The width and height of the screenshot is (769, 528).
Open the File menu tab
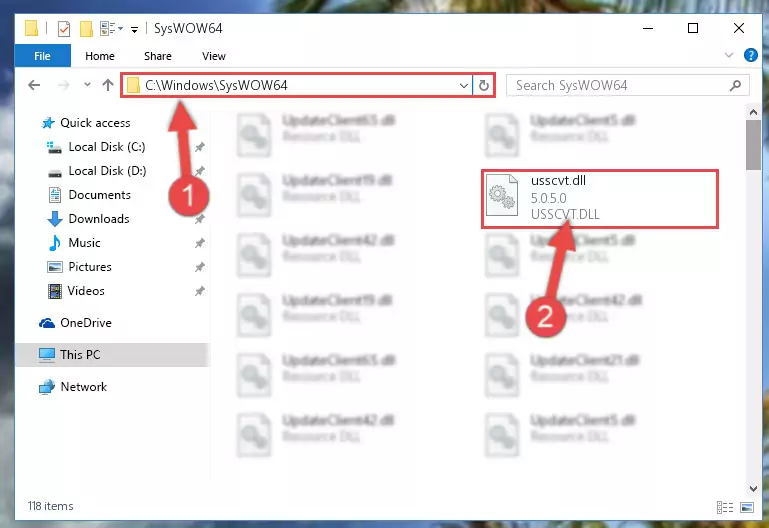pos(43,56)
